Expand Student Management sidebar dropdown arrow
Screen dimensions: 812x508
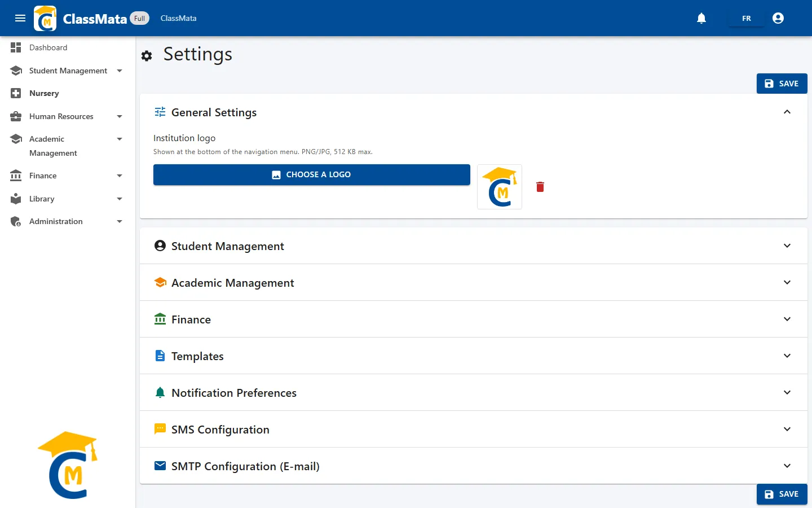click(120, 71)
